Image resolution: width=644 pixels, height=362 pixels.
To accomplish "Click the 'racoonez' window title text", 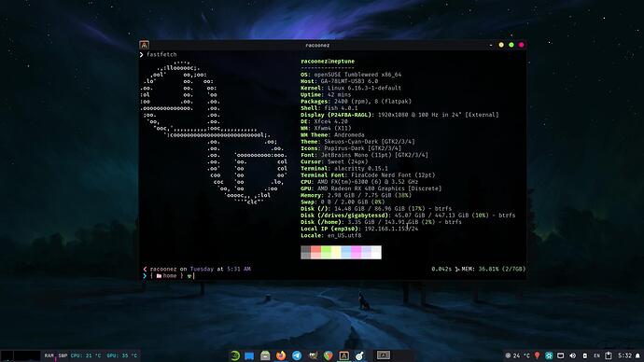I will click(x=317, y=45).
